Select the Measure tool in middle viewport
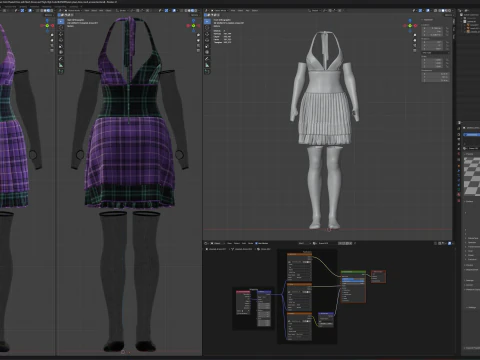The image size is (480, 360). pos(61,65)
